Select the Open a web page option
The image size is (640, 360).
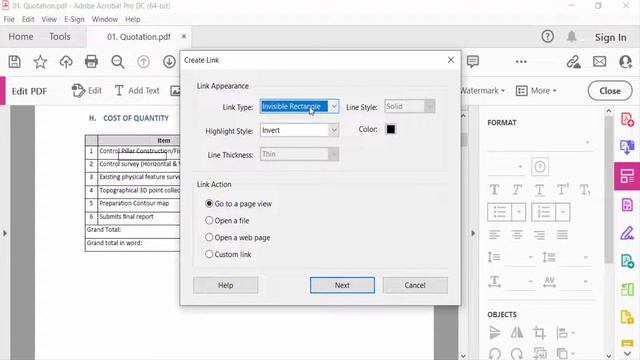238,238
